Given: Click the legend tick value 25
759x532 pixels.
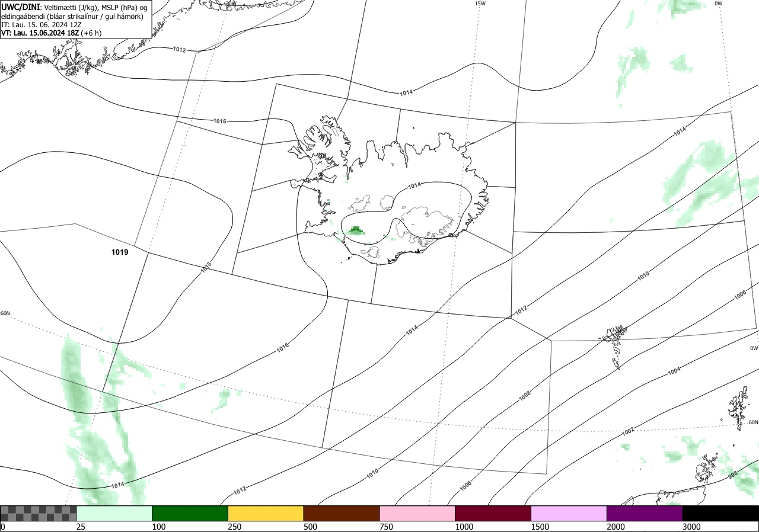Looking at the screenshot, I should 81,527.
